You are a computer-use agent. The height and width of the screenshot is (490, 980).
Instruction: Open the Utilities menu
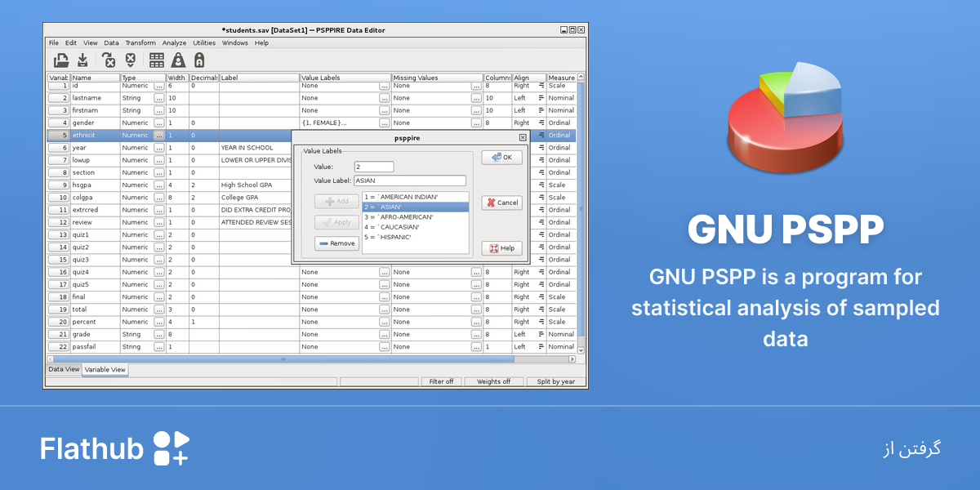click(204, 42)
